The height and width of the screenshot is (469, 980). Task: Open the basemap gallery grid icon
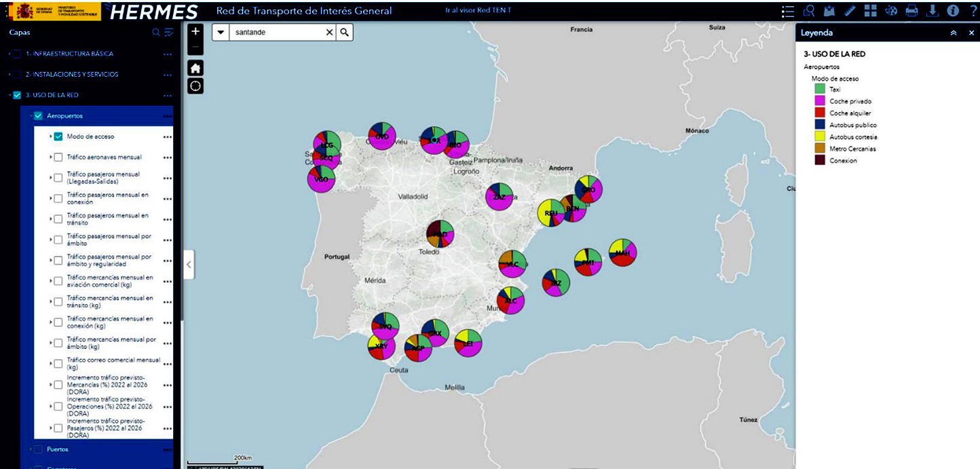[x=870, y=11]
